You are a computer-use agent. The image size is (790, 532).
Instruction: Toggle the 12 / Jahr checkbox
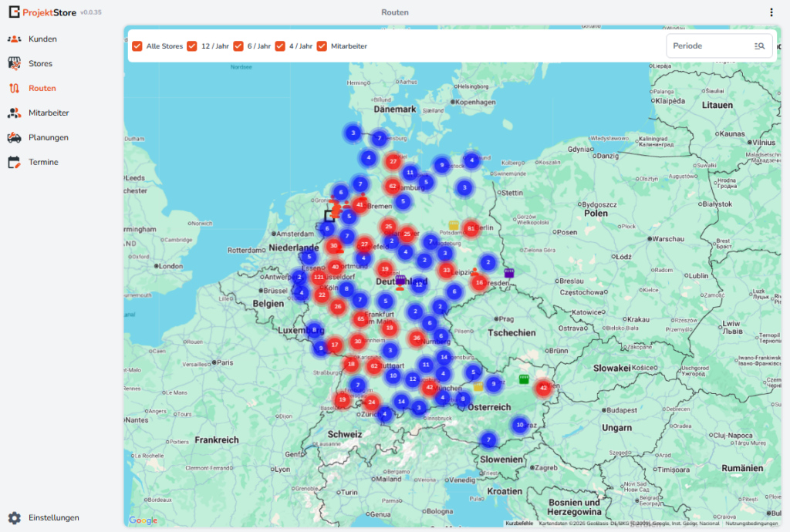pyautogui.click(x=192, y=46)
